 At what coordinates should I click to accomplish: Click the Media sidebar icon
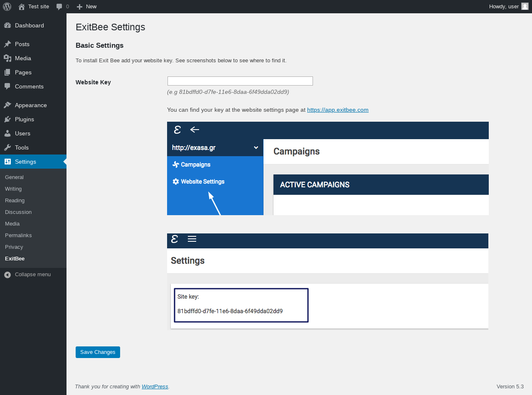coord(7,58)
